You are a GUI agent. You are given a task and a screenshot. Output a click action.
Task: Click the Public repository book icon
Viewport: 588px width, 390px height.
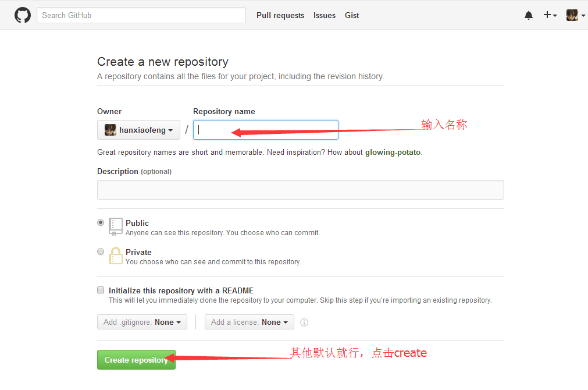(116, 226)
